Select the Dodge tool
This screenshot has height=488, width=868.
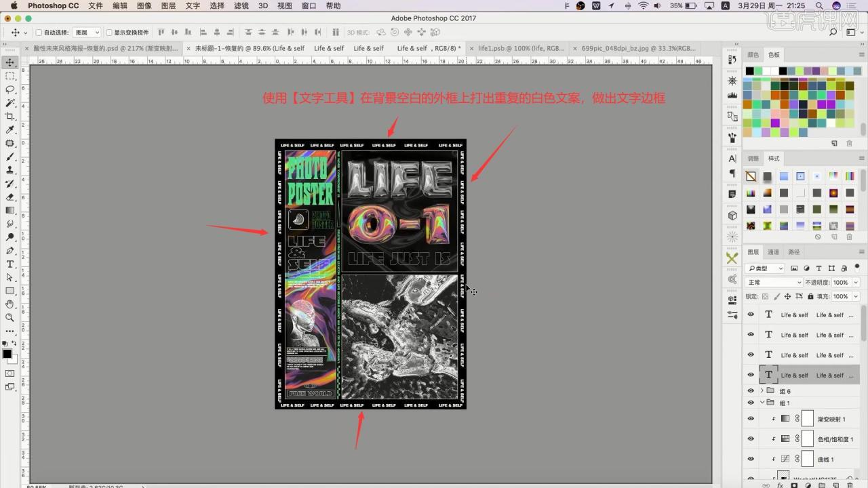(10, 237)
